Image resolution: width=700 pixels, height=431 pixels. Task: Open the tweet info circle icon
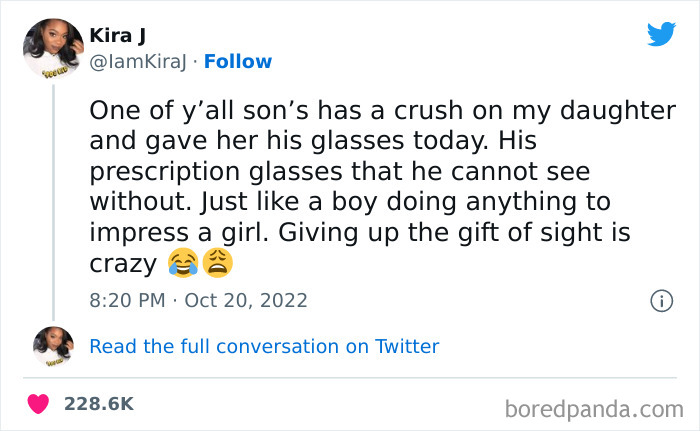660,299
